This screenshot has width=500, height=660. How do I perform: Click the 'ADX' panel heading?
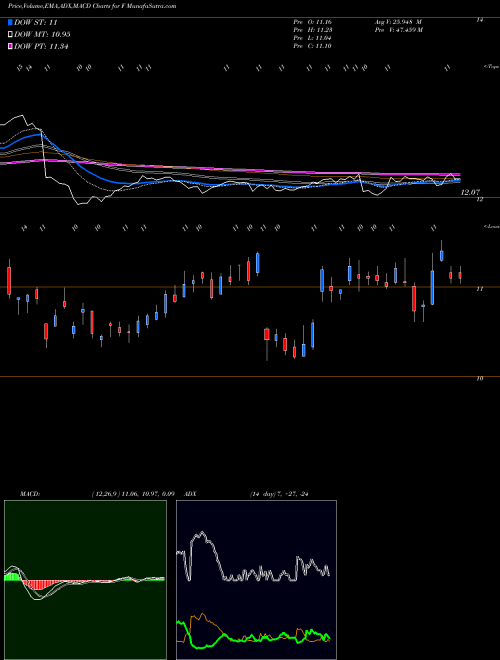pos(190,494)
